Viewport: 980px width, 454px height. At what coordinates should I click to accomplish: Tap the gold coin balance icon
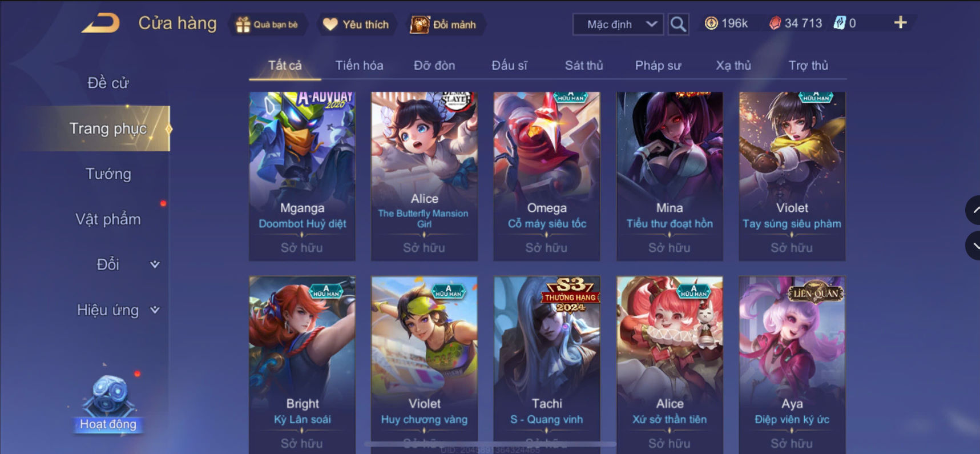(x=711, y=23)
